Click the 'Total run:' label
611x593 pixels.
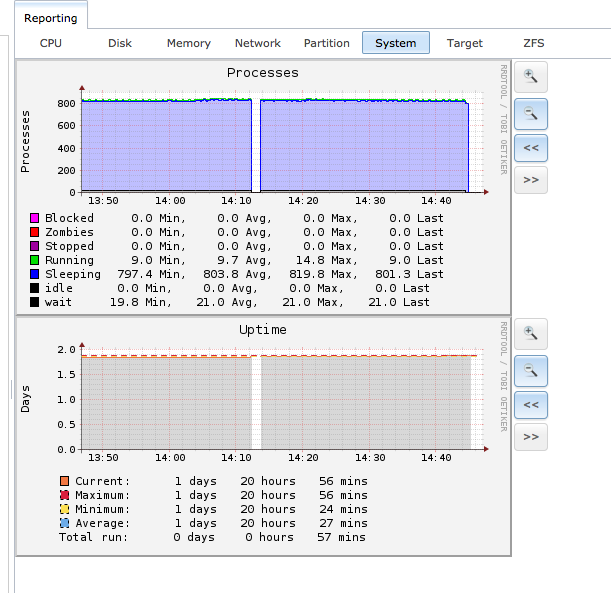click(94, 537)
